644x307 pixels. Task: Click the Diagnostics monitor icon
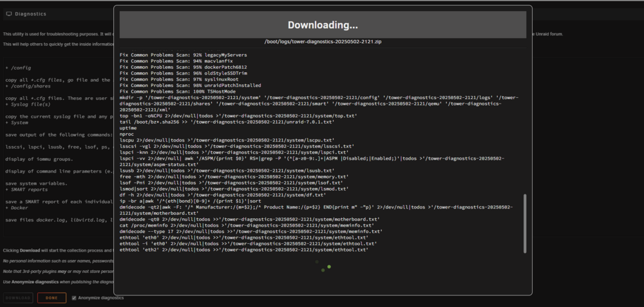pos(8,14)
